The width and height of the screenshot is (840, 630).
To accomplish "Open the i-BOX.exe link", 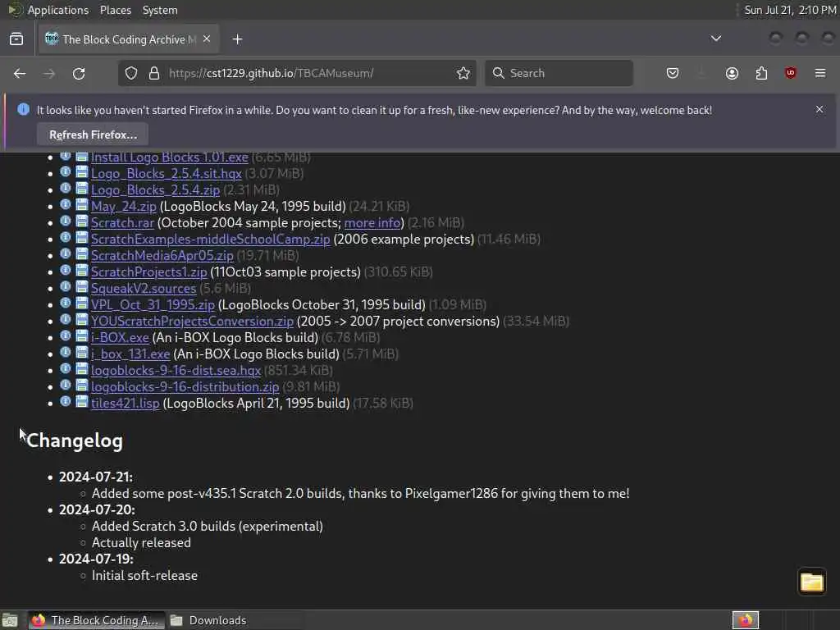I will [120, 338].
